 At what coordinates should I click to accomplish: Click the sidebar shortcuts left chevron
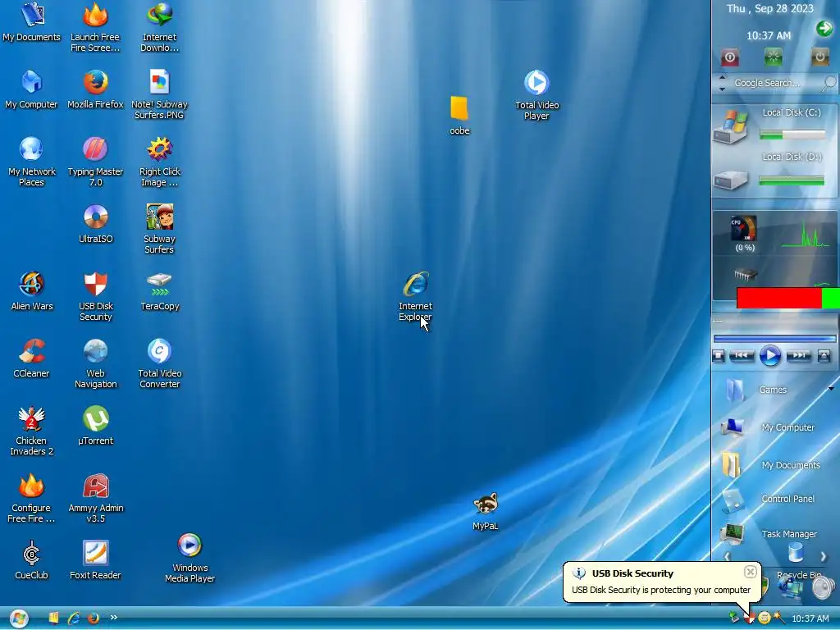click(727, 557)
